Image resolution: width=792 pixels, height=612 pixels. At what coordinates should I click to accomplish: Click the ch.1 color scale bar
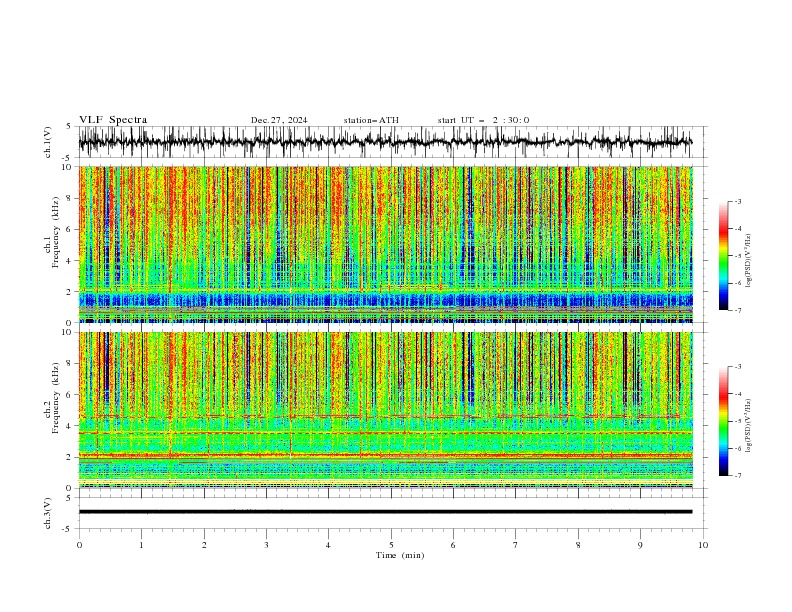coord(724,256)
